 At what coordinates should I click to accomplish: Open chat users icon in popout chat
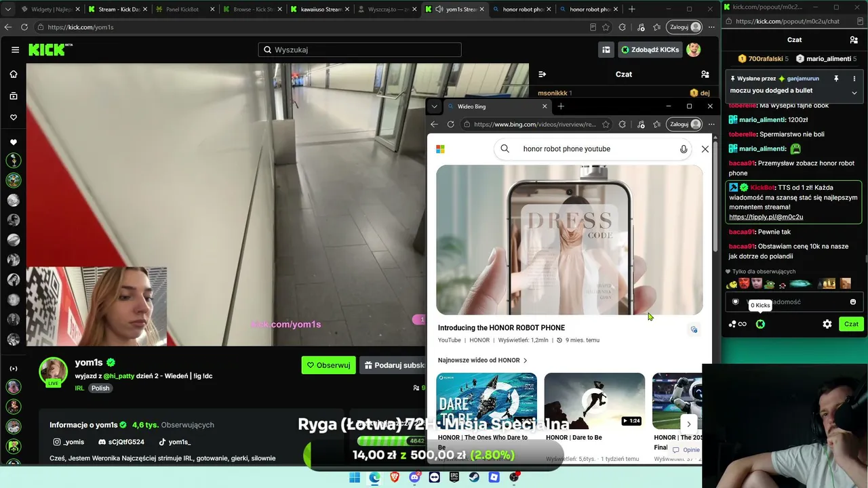[854, 40]
